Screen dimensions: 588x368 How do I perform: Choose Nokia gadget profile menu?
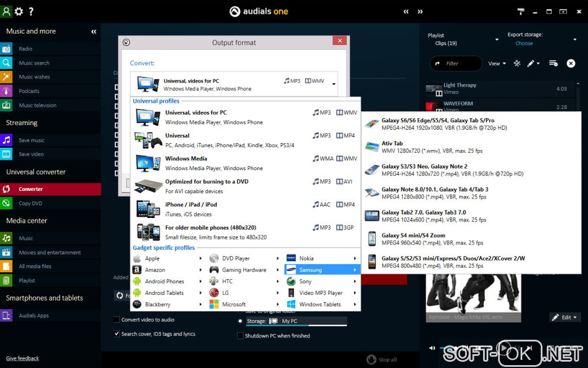coord(322,258)
